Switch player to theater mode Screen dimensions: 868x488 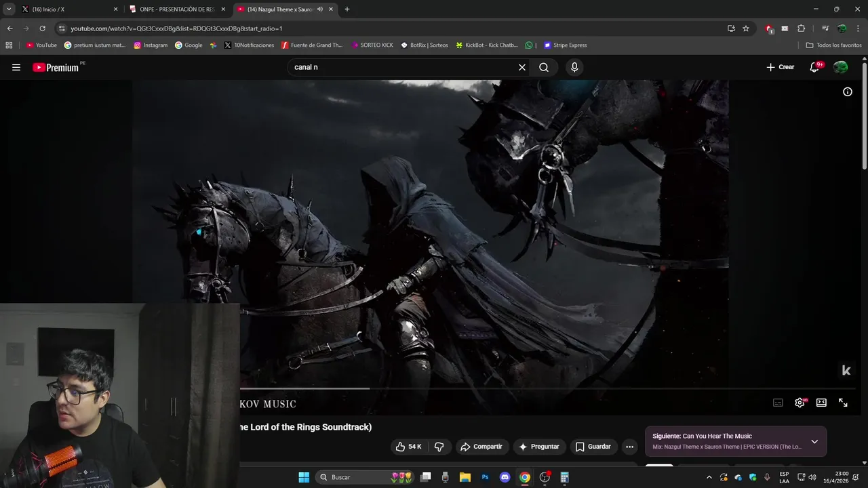click(821, 403)
